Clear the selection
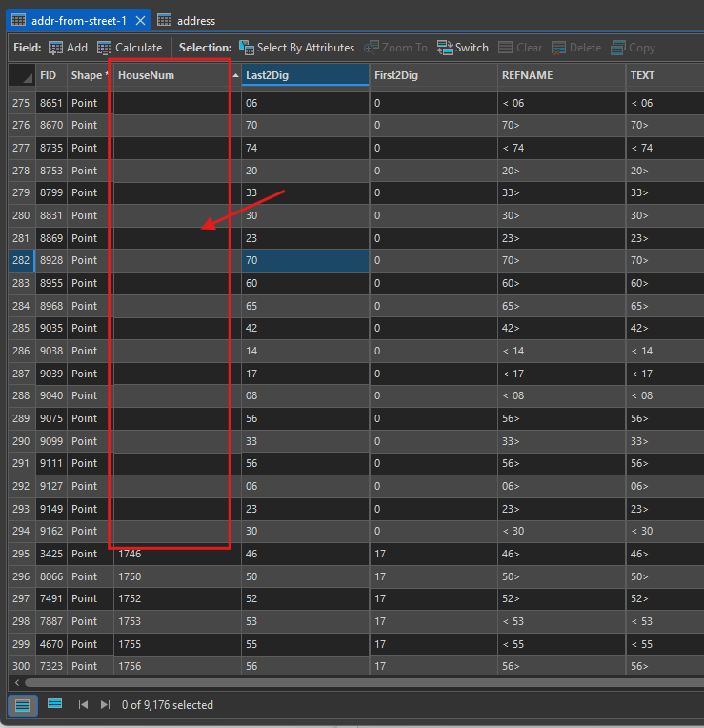 [x=520, y=48]
